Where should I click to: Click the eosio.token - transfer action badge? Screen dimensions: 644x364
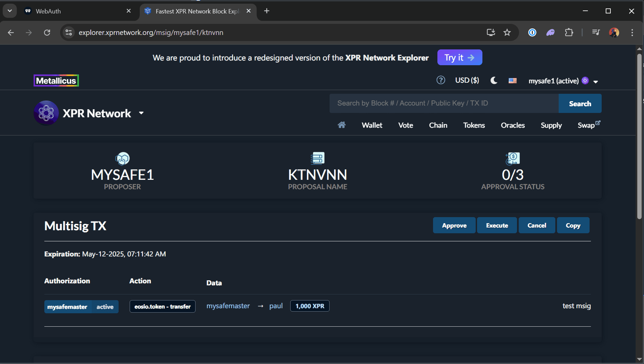click(x=163, y=307)
